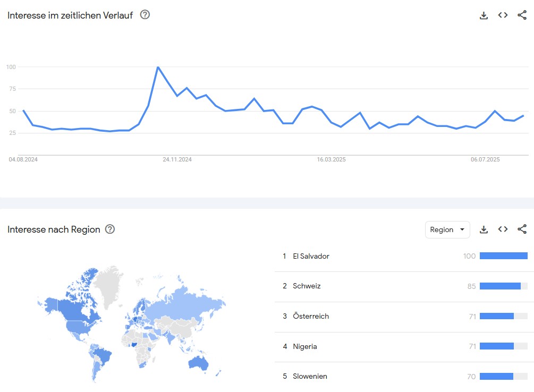The height and width of the screenshot is (392, 534).
Task: Download the regional interest data
Action: tap(484, 229)
